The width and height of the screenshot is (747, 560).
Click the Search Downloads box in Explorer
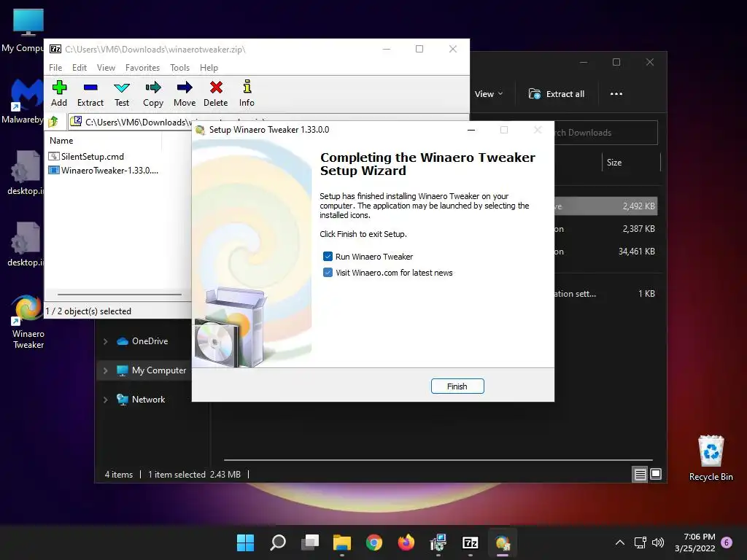605,133
